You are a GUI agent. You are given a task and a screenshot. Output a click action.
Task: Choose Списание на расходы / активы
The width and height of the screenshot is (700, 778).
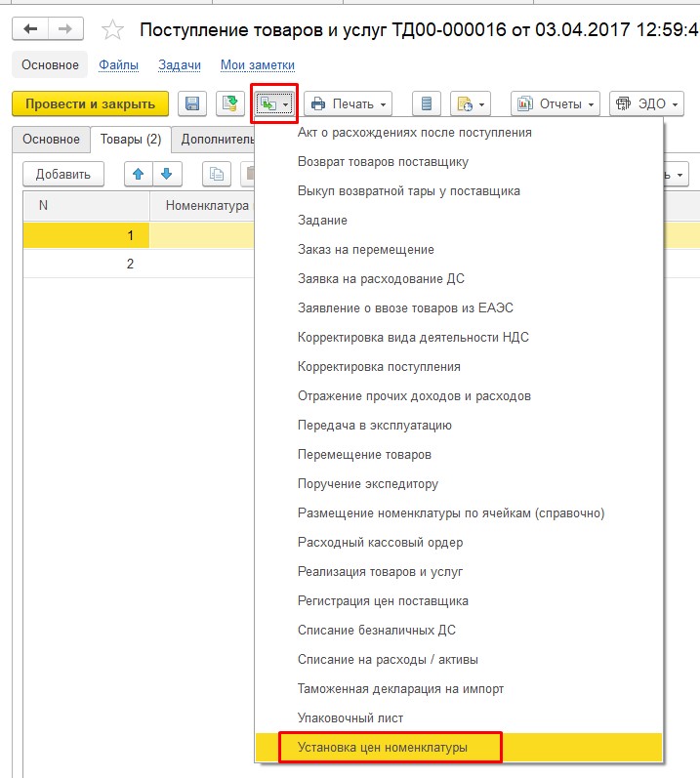459,660
